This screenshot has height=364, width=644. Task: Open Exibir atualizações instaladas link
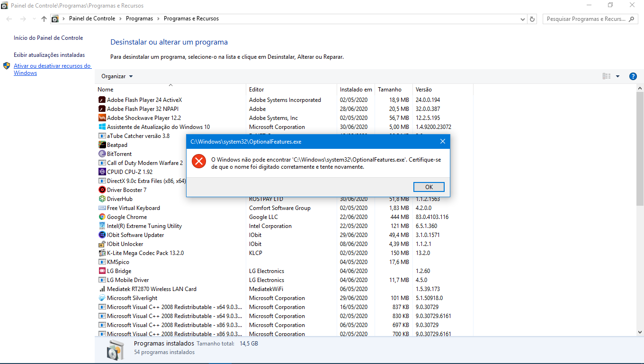pyautogui.click(x=49, y=55)
